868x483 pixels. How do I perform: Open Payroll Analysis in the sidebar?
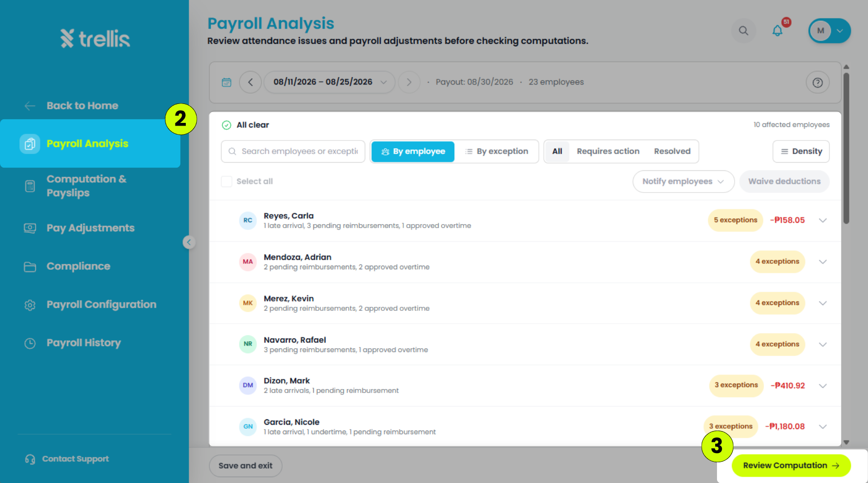[90, 144]
